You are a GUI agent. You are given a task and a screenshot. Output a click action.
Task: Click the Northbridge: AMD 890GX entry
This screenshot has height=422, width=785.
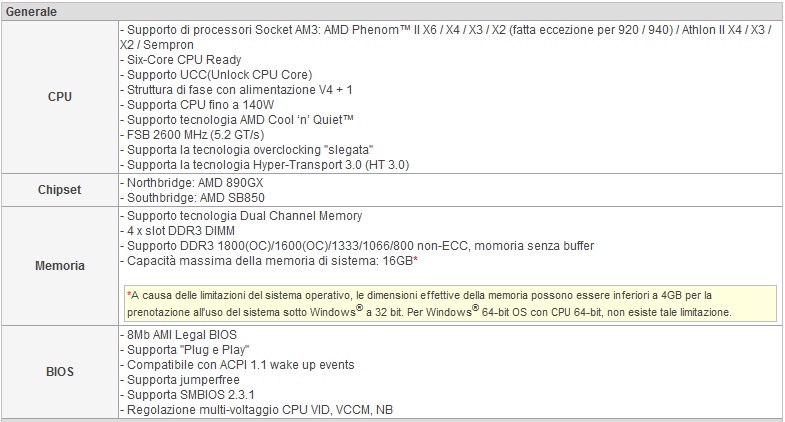coord(191,184)
